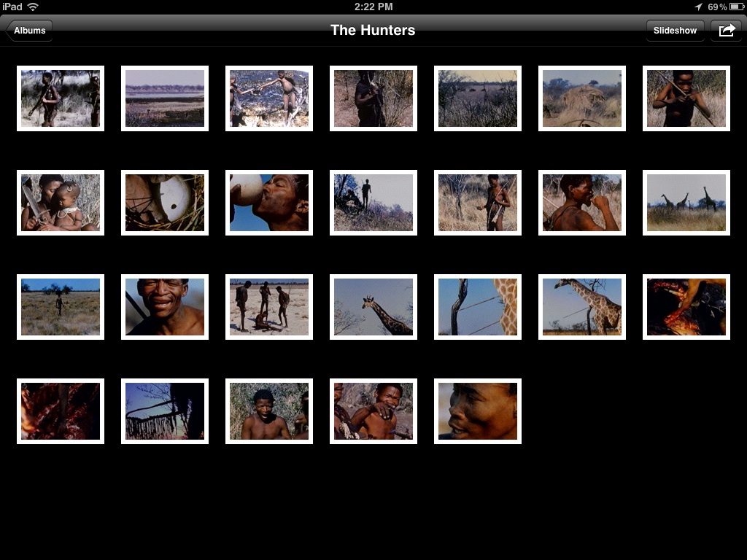View photo of ostrich eggshells in nest
Viewport: 747px width, 560px height.
coord(165,203)
